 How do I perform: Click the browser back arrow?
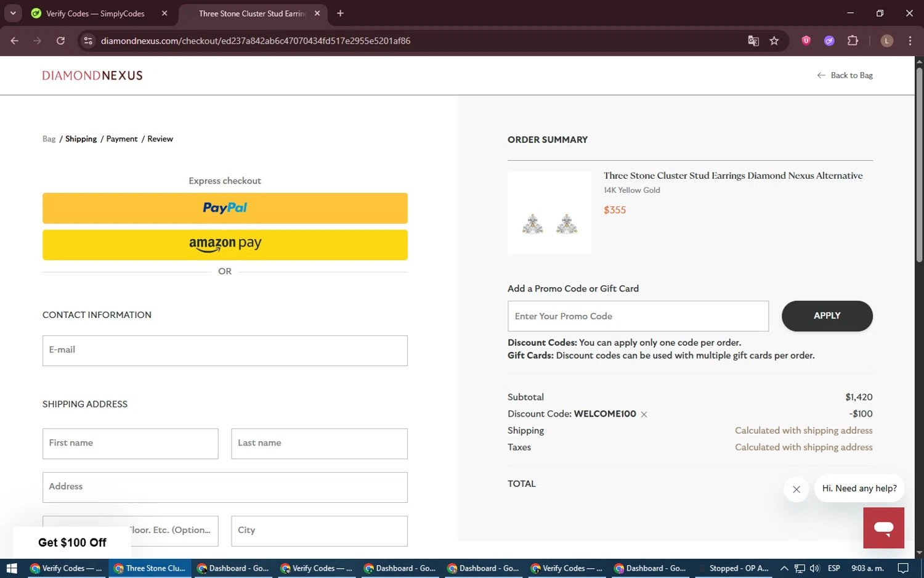pos(15,41)
